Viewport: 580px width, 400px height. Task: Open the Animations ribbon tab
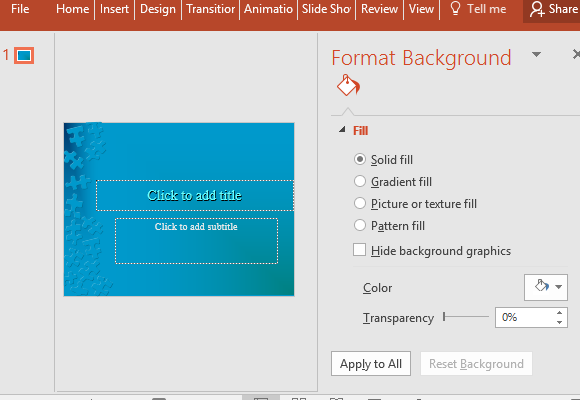(268, 9)
